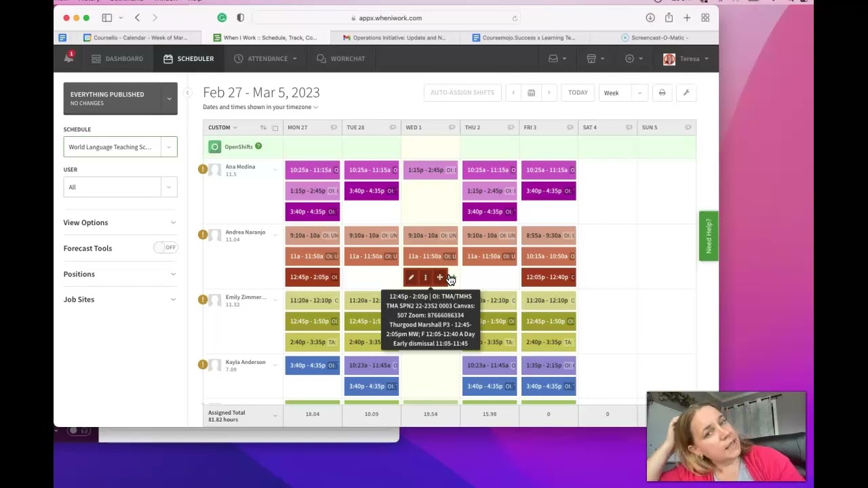
Task: Expand the Positions section
Action: click(x=120, y=274)
